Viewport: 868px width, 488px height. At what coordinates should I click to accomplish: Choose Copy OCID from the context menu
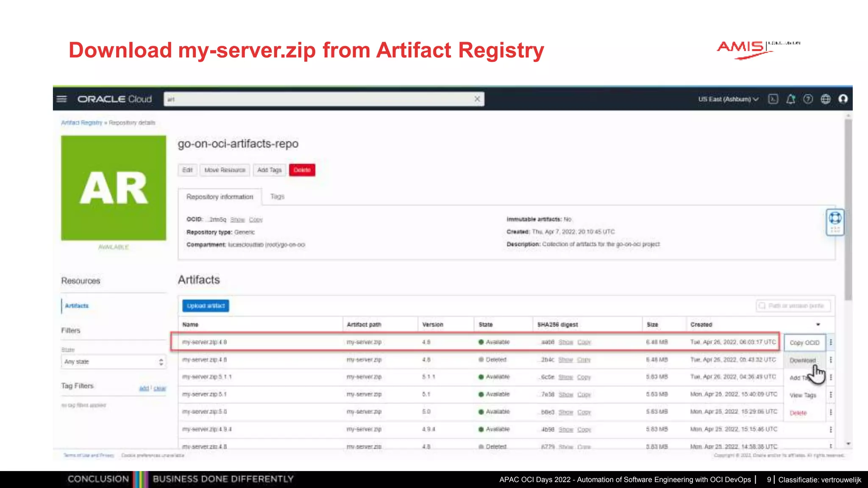pos(804,343)
